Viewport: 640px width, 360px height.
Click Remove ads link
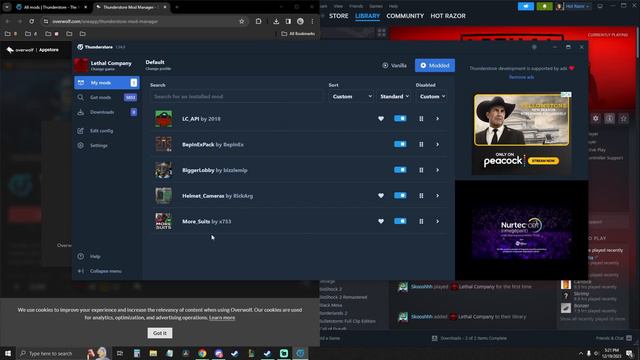[521, 77]
